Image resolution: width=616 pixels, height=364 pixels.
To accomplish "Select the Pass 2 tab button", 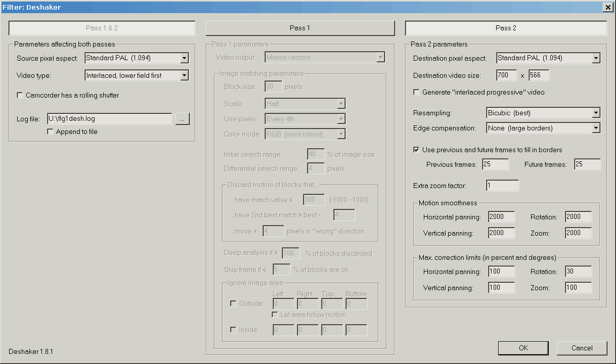I will pos(506,28).
